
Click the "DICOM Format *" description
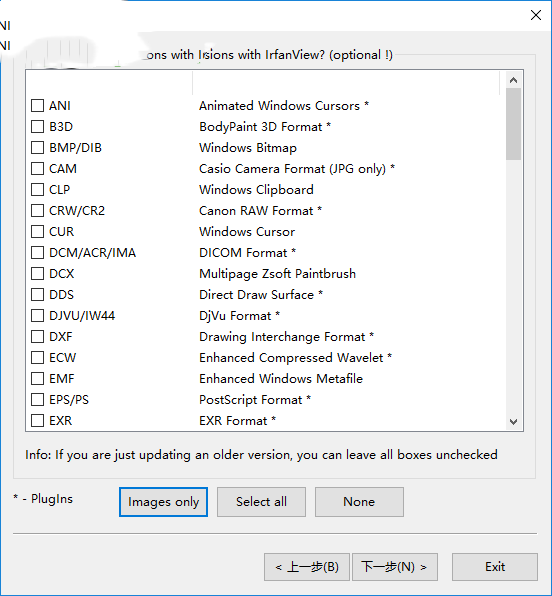pos(247,252)
